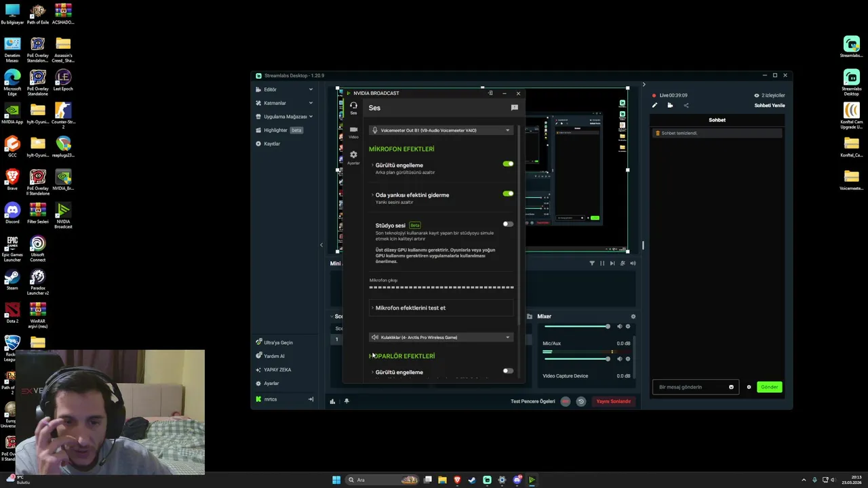Expand Uygulama Mağazası menu in Streamlabs
Image resolution: width=868 pixels, height=488 pixels.
[x=284, y=117]
